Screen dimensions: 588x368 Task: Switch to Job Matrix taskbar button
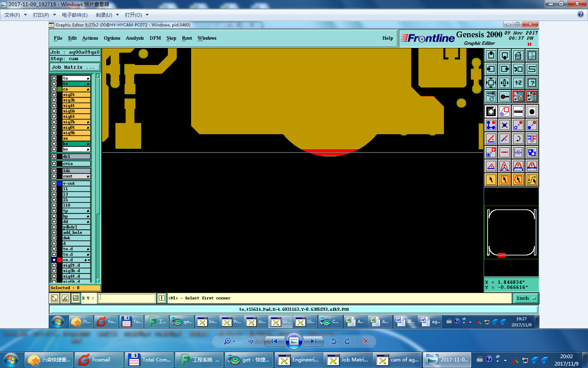349,360
